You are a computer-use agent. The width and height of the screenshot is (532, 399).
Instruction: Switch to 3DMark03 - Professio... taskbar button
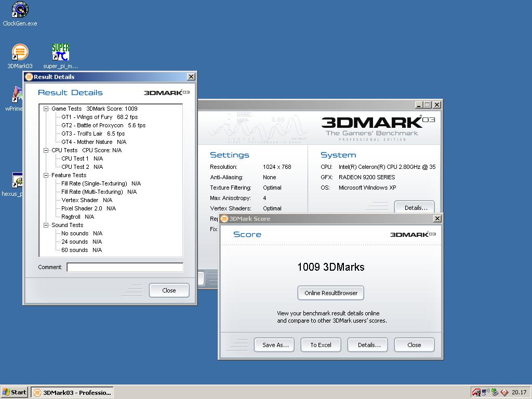pos(72,393)
